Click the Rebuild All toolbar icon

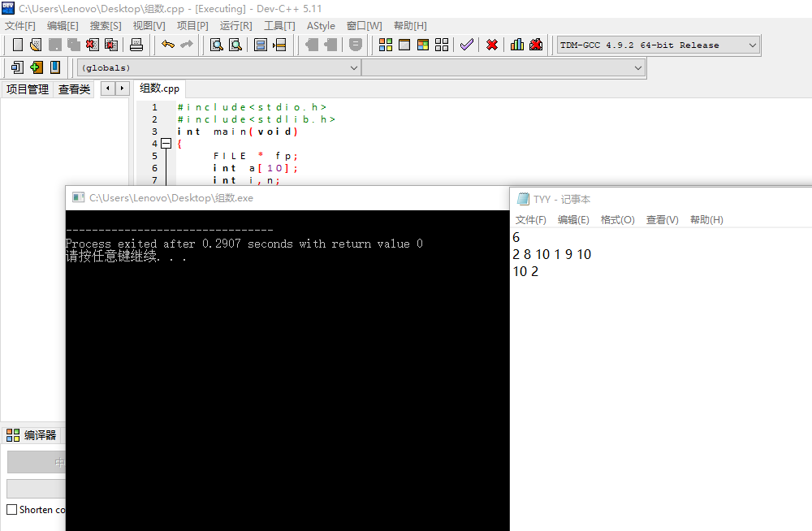[x=442, y=45]
